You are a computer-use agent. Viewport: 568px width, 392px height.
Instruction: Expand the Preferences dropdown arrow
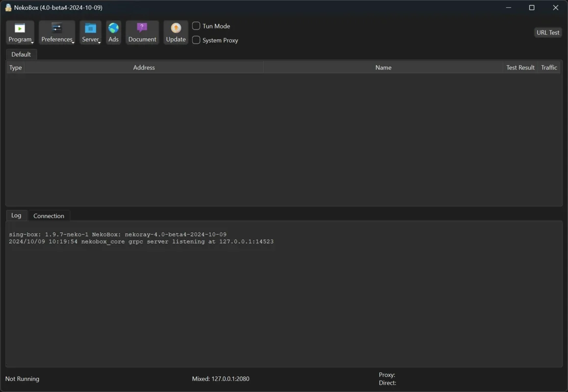pos(73,43)
